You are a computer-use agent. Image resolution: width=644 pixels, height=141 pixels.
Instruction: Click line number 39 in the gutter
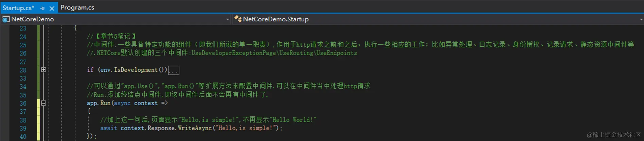click(23, 128)
